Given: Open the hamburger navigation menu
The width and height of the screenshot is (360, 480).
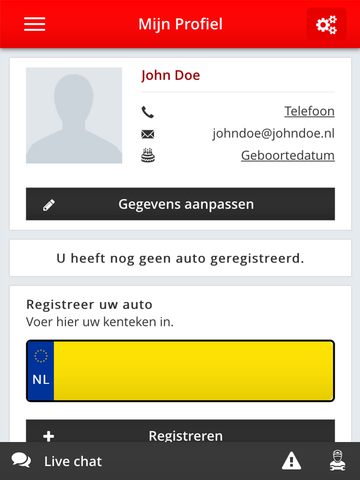Looking at the screenshot, I should pyautogui.click(x=34, y=24).
